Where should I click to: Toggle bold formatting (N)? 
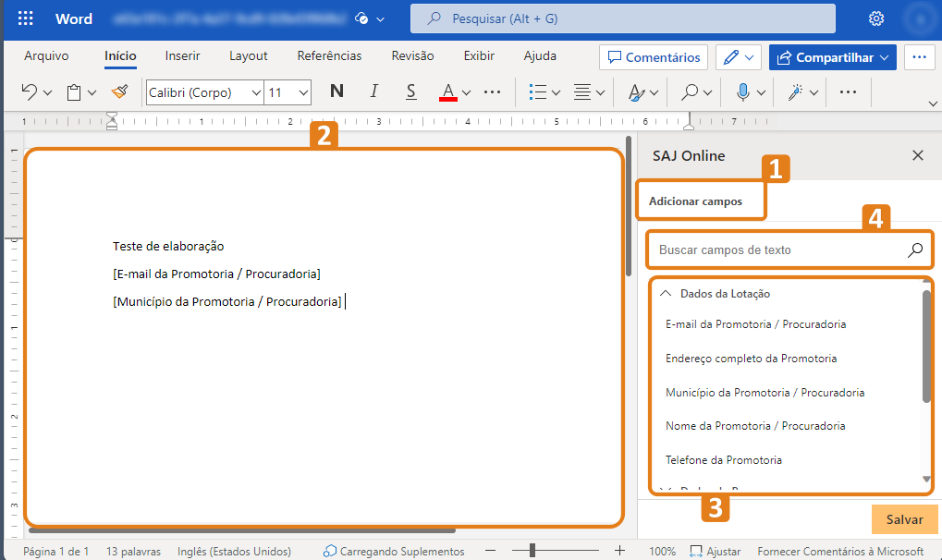pos(336,91)
